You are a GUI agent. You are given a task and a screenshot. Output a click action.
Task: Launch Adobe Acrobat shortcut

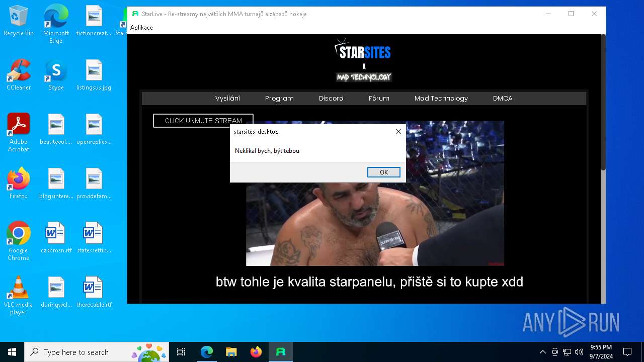tap(19, 133)
